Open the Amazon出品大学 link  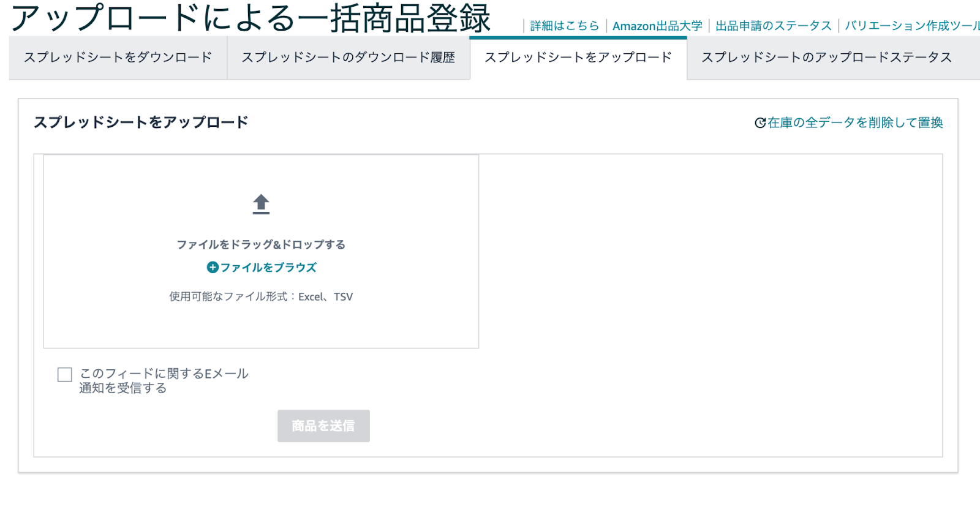click(657, 26)
